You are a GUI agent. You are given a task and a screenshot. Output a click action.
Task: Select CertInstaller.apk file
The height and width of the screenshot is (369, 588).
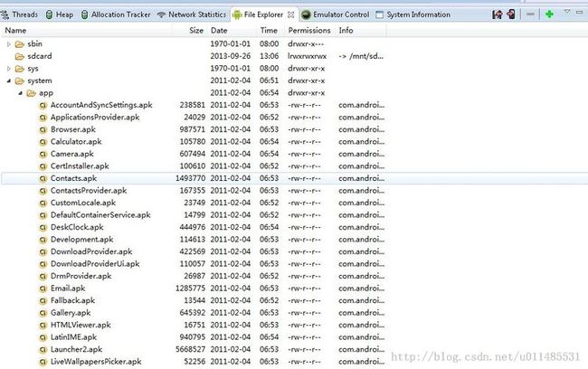pyautogui.click(x=80, y=166)
